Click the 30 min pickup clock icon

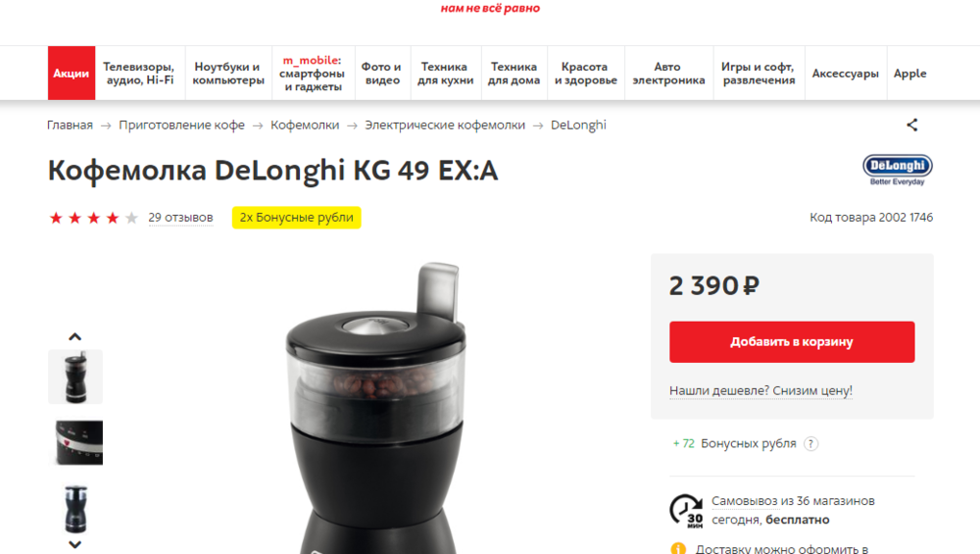pos(686,510)
